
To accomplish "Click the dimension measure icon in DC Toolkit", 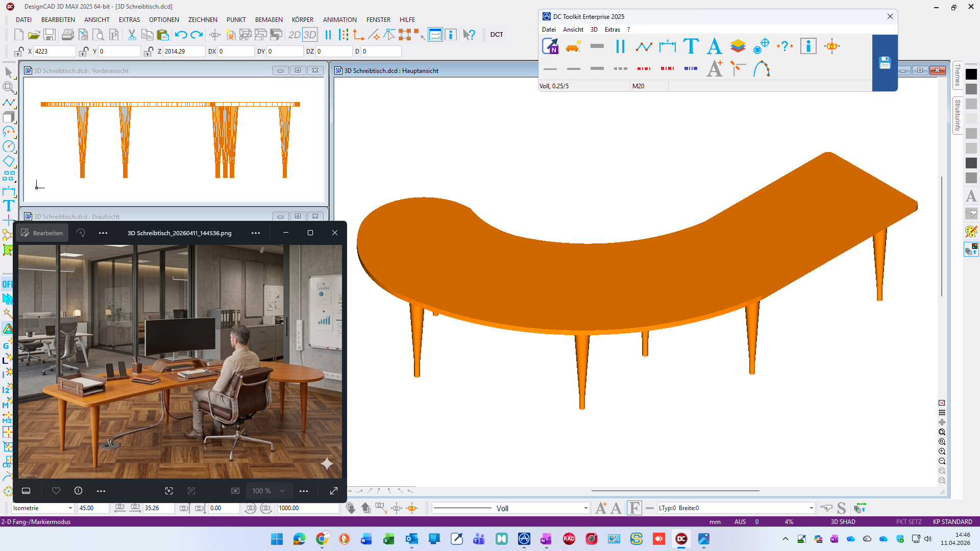I will tap(667, 46).
